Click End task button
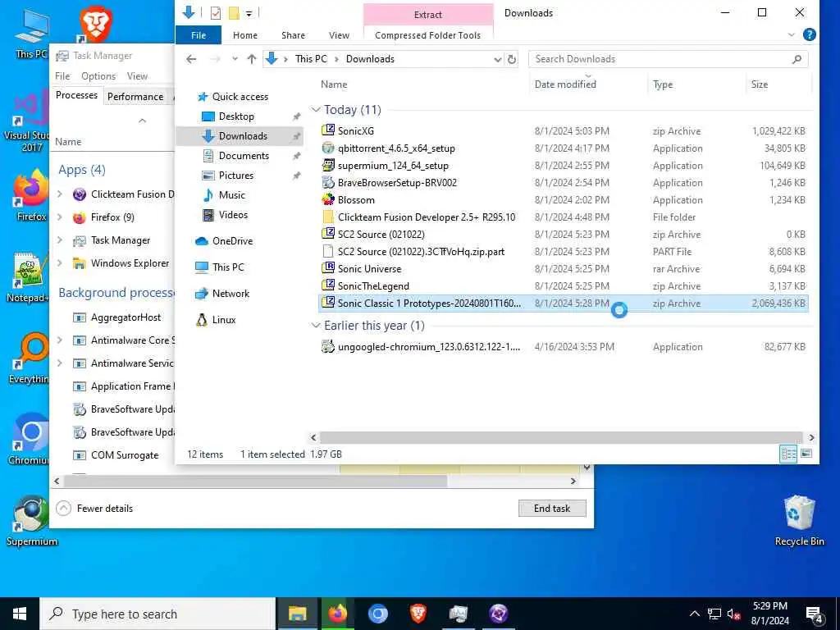840x630 pixels. click(552, 509)
